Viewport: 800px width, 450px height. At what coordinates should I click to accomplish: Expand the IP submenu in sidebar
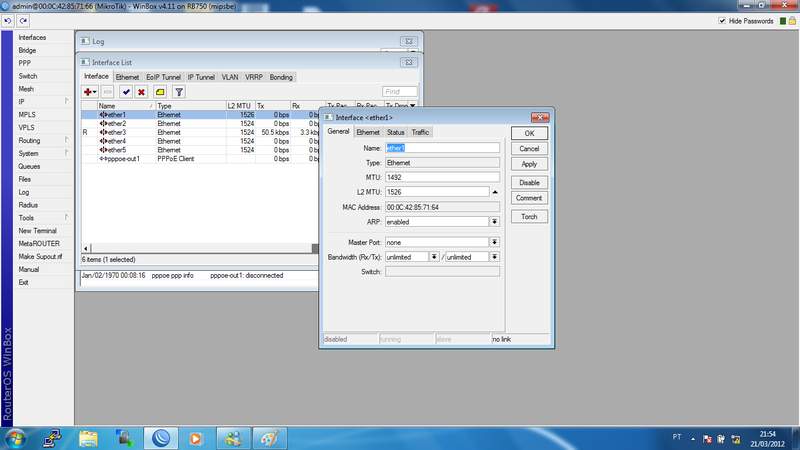point(67,102)
